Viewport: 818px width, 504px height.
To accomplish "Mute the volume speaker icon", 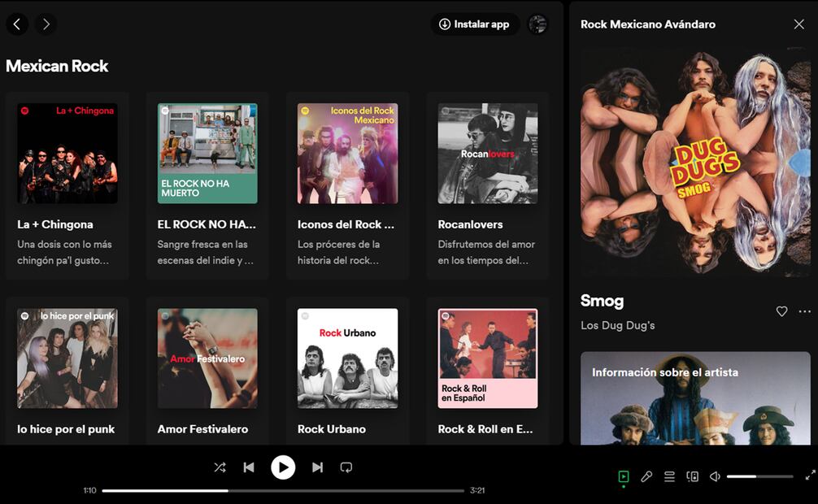I will coord(715,477).
